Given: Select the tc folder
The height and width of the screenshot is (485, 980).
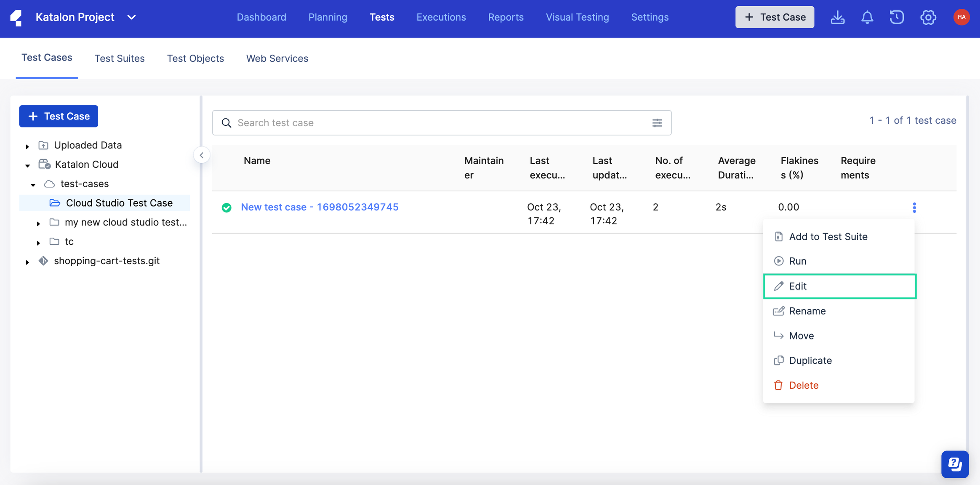Looking at the screenshot, I should (69, 241).
